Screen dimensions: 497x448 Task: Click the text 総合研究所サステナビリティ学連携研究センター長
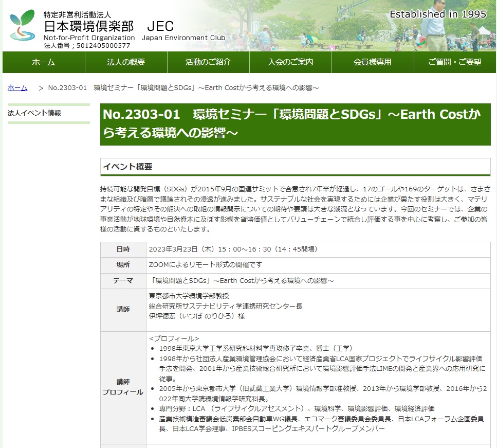226,306
